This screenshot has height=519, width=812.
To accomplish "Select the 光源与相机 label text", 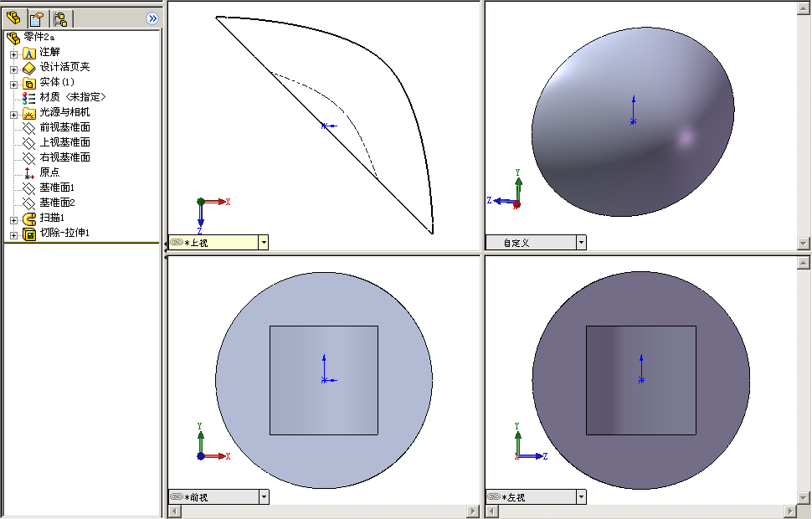I will (64, 112).
